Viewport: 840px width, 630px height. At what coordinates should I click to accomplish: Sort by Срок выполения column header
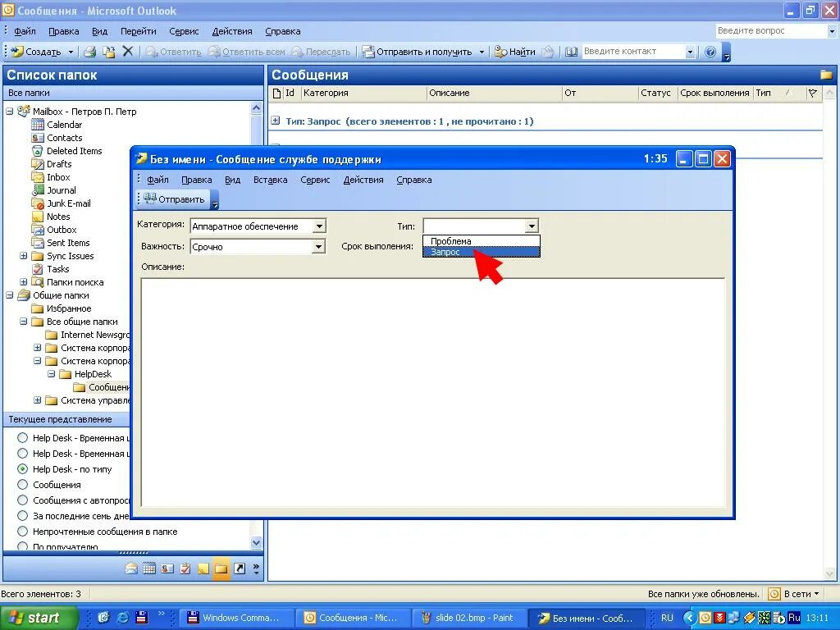click(714, 94)
